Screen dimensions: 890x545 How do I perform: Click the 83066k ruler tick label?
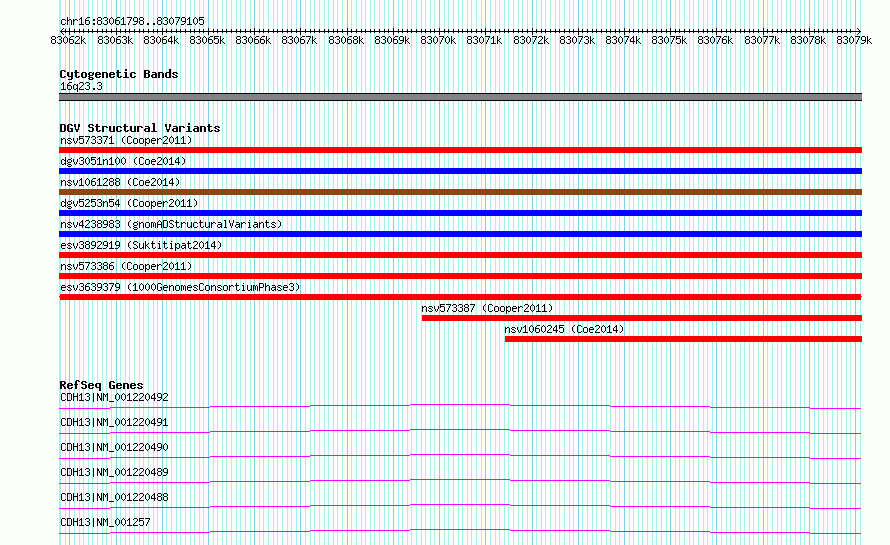tap(253, 40)
